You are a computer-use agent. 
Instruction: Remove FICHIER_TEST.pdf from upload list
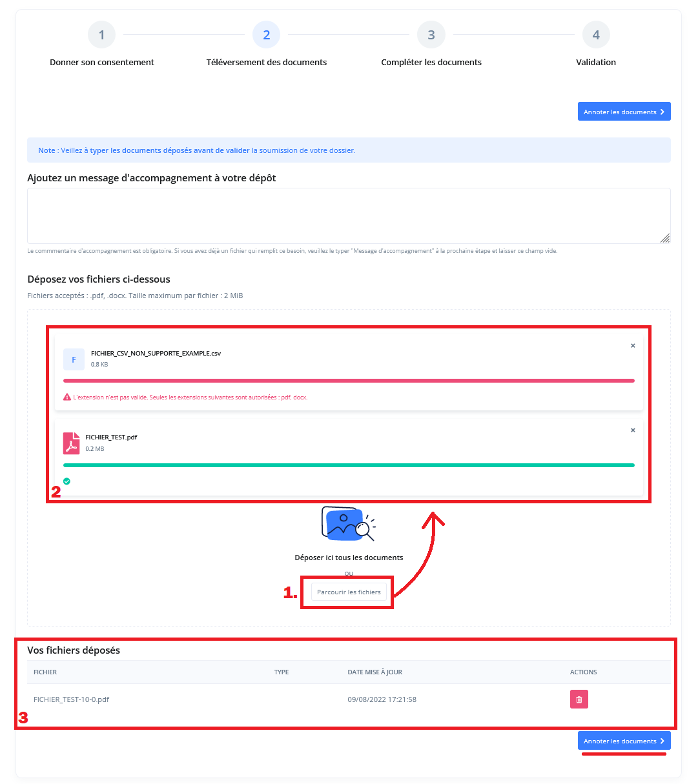[x=633, y=430]
